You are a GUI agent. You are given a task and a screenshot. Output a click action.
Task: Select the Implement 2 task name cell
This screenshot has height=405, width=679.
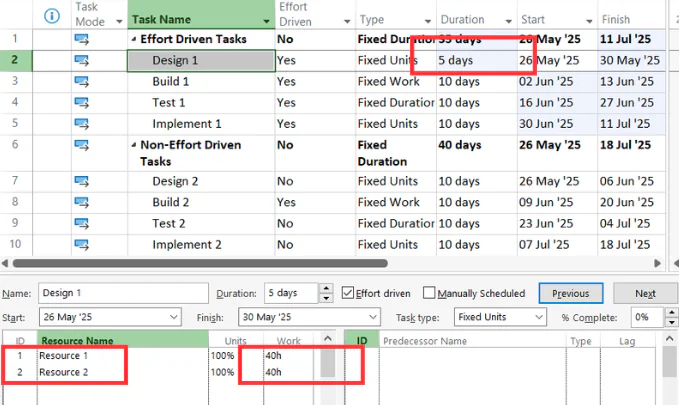(x=201, y=245)
